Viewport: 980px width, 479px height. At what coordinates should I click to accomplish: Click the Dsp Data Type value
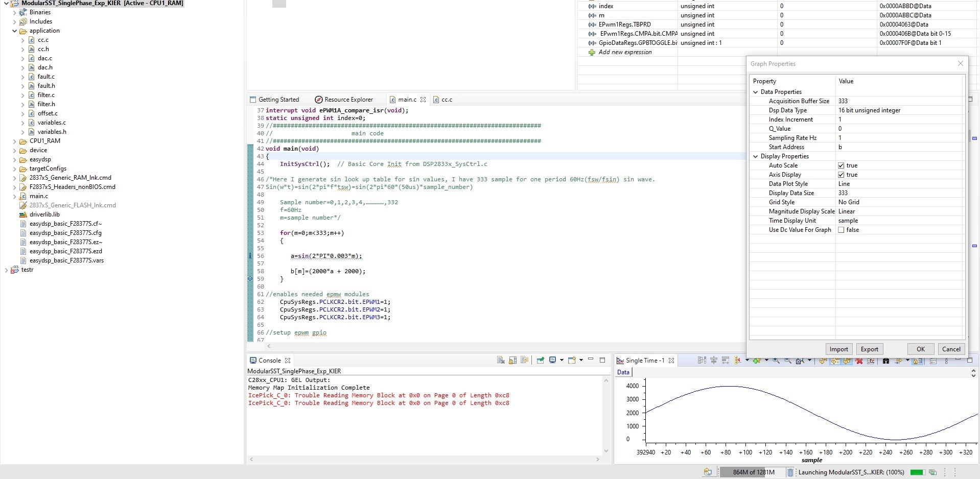click(869, 110)
